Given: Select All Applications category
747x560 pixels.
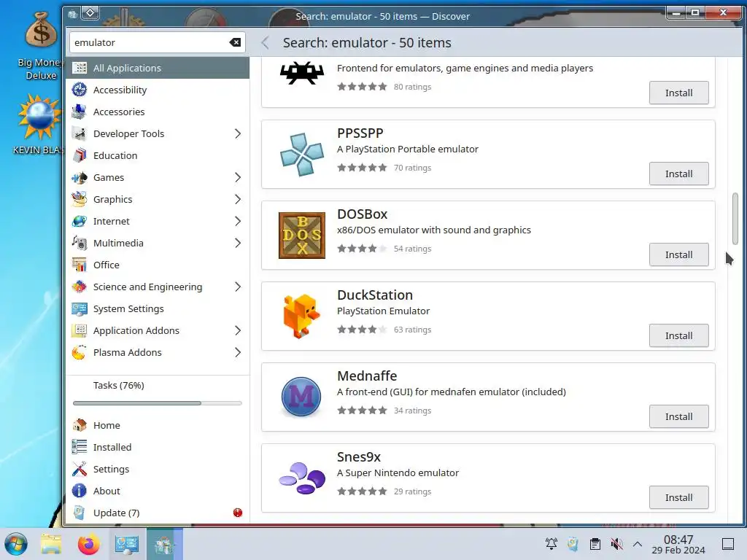Looking at the screenshot, I should (x=158, y=68).
